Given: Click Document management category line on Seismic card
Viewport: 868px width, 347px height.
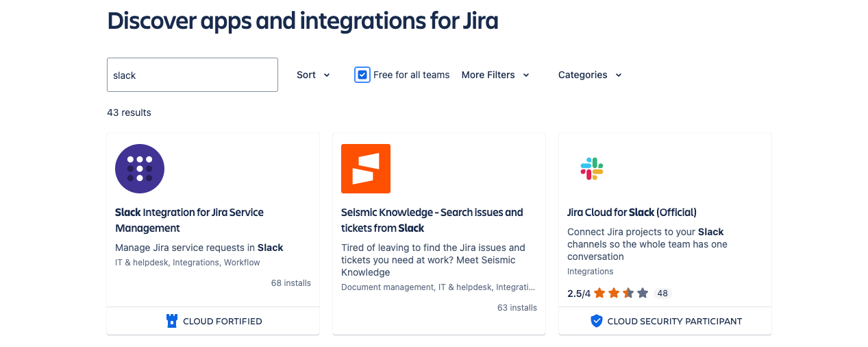Looking at the screenshot, I should pos(438,287).
